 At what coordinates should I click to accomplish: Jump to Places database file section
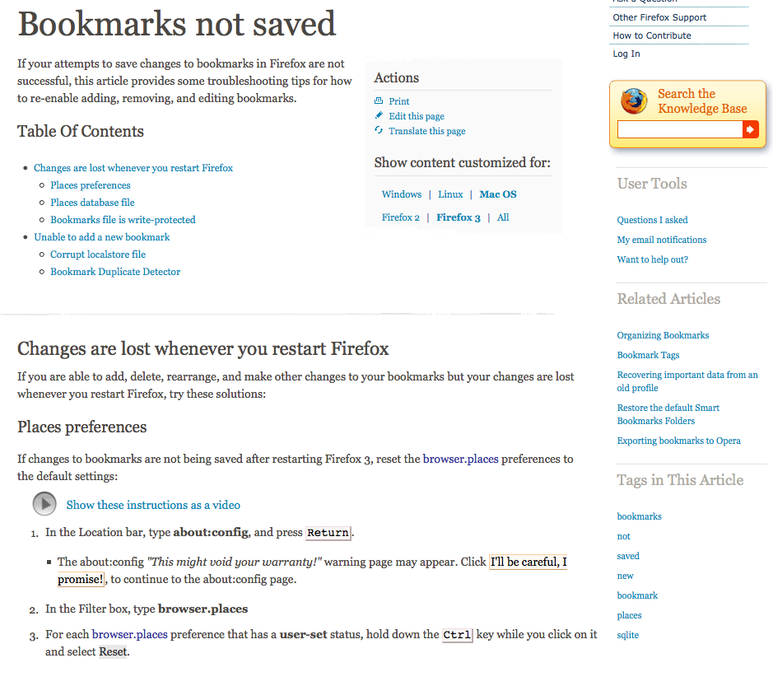pos(92,203)
